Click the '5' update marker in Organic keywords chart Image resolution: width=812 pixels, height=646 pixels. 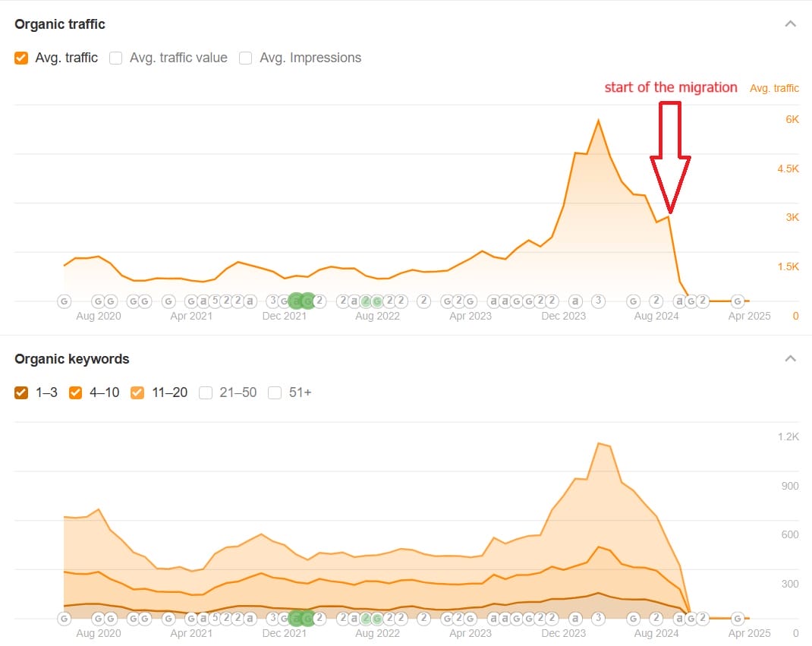tap(215, 619)
